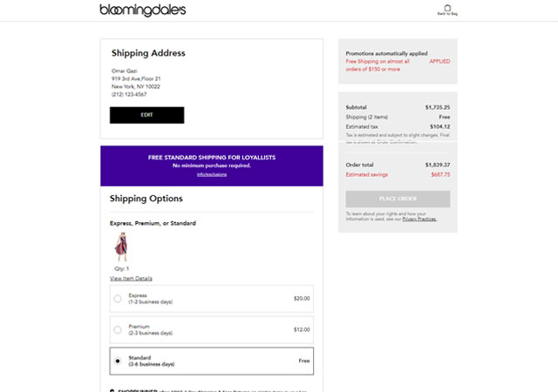Click the Back to Bag label text
This screenshot has width=558, height=392.
447,14
